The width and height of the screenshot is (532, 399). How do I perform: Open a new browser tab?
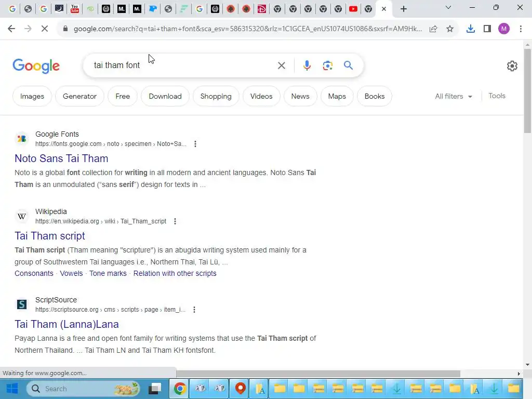403,9
